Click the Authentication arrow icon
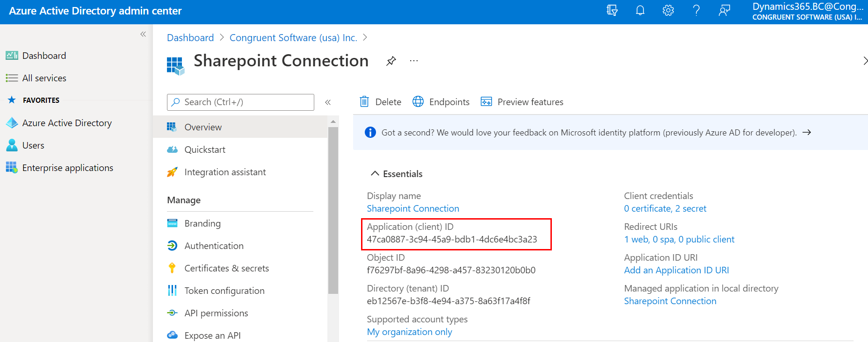The image size is (868, 342). pyautogui.click(x=172, y=246)
